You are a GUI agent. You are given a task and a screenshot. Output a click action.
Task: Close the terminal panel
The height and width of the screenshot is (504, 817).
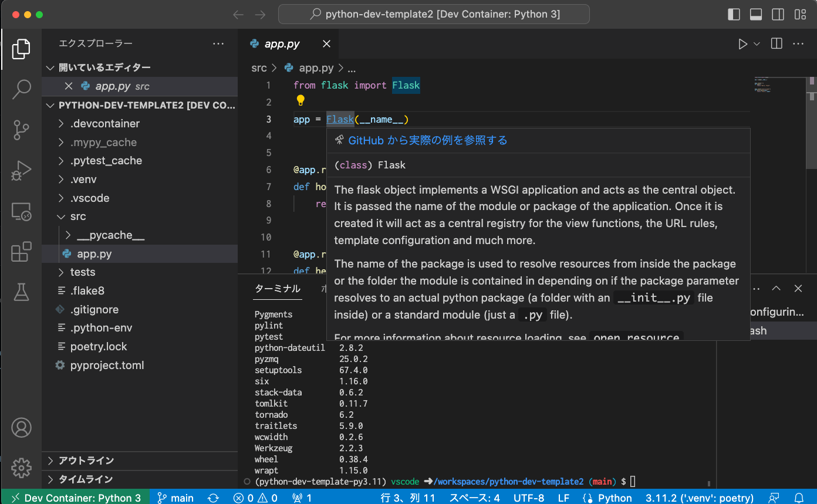coord(798,289)
